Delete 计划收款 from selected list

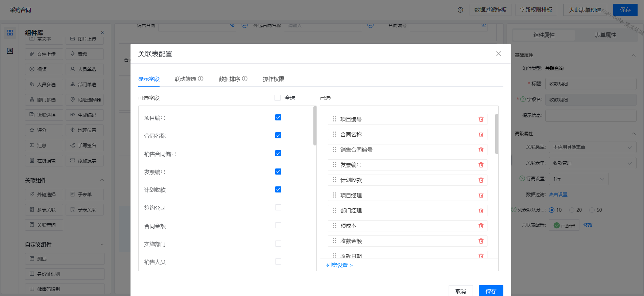481,180
